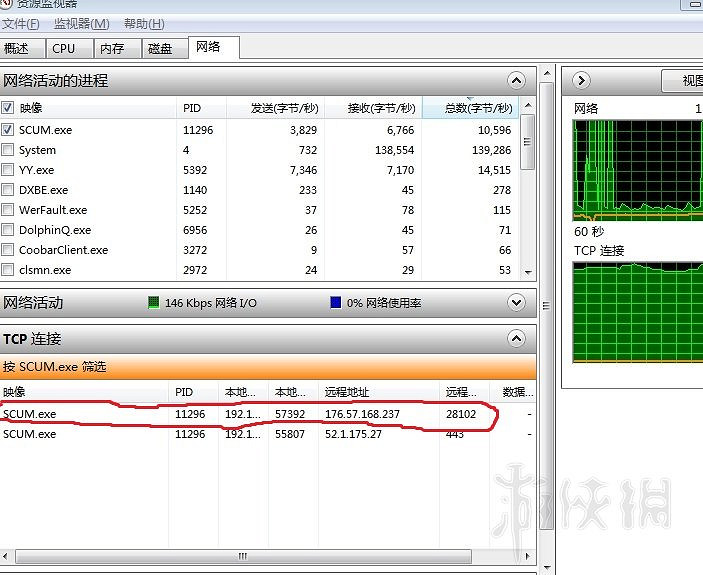Open the 视图 dropdown button
The width and height of the screenshot is (703, 575).
click(683, 81)
